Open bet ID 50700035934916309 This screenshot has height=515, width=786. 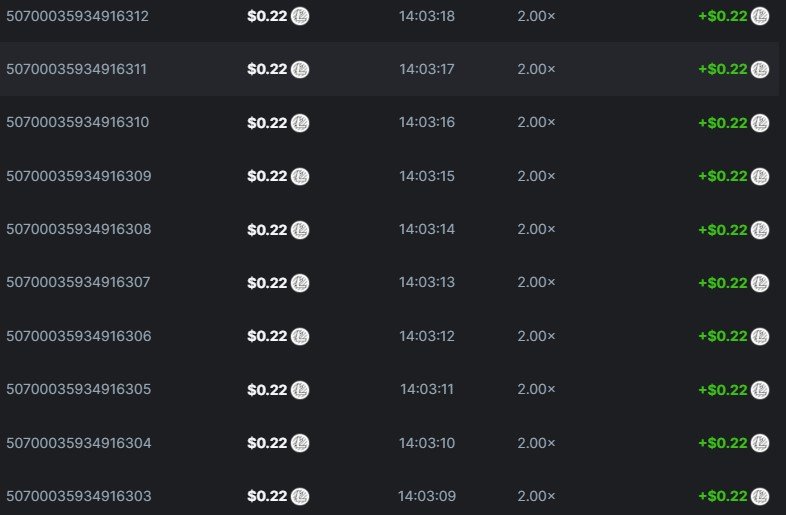(78, 176)
